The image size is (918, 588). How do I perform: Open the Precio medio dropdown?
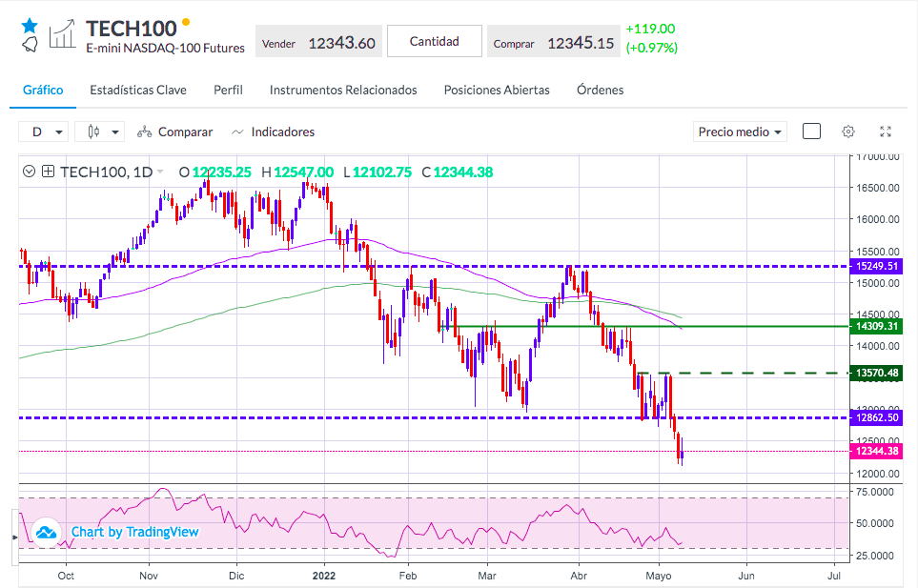(x=740, y=132)
